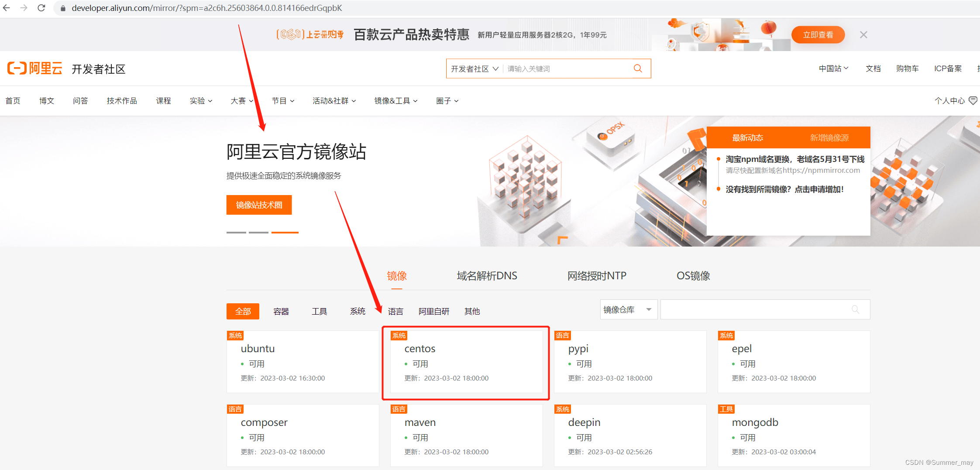Screen dimensions: 980x470
Task: Open the epel mirror card
Action: [x=794, y=362]
